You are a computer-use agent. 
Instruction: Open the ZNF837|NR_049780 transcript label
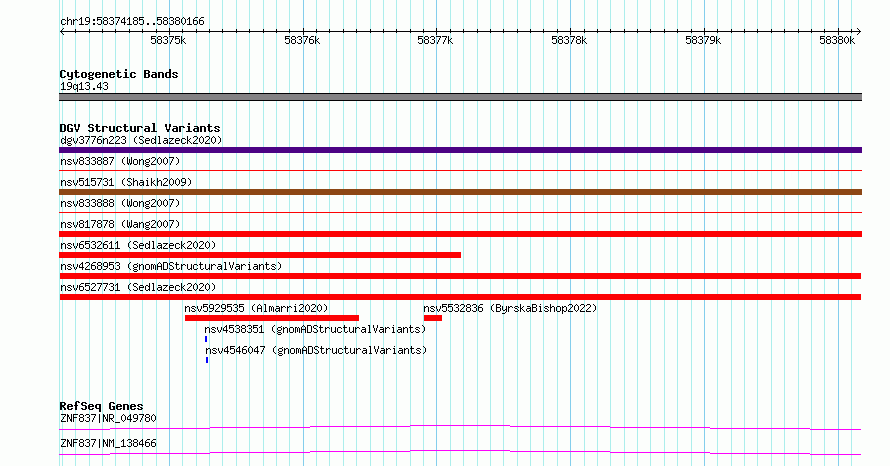tap(108, 418)
